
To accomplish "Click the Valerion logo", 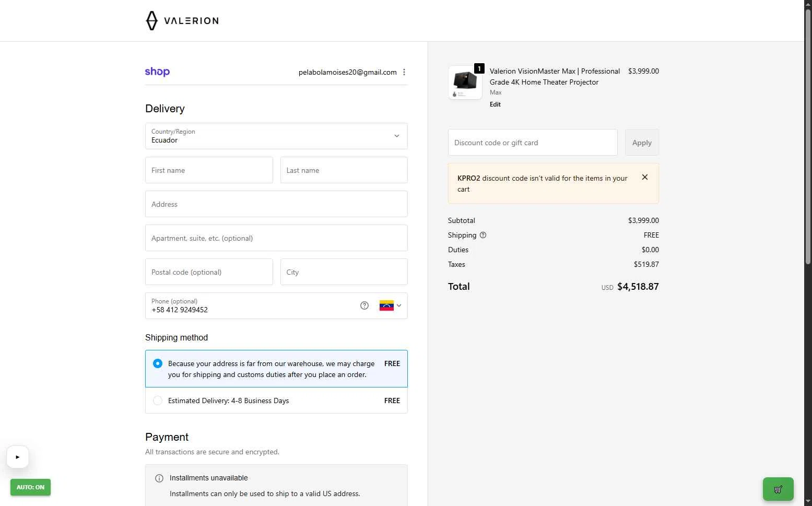I will [182, 21].
